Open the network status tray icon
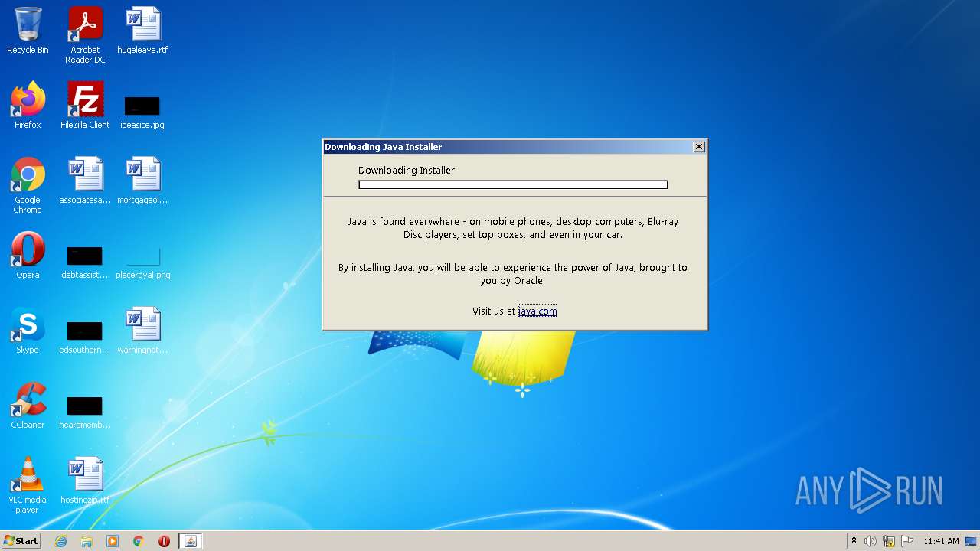980x551 pixels. tap(889, 541)
